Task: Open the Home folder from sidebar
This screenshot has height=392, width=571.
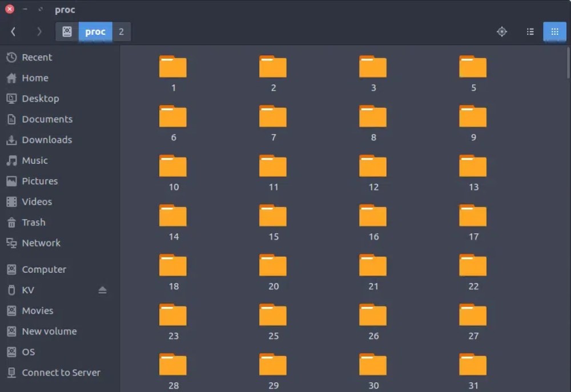Action: click(34, 78)
